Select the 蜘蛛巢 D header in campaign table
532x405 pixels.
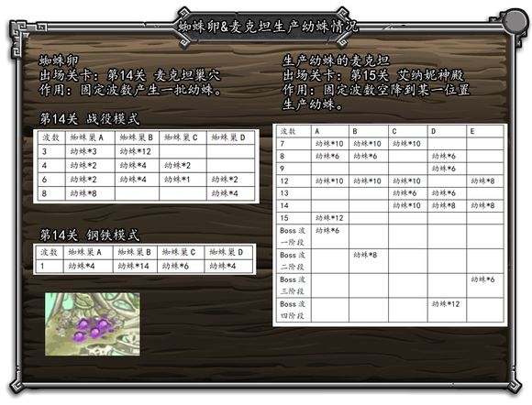coord(228,137)
